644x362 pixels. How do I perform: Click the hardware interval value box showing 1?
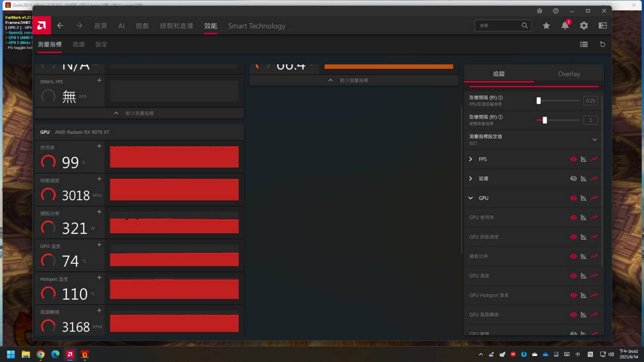(x=591, y=120)
